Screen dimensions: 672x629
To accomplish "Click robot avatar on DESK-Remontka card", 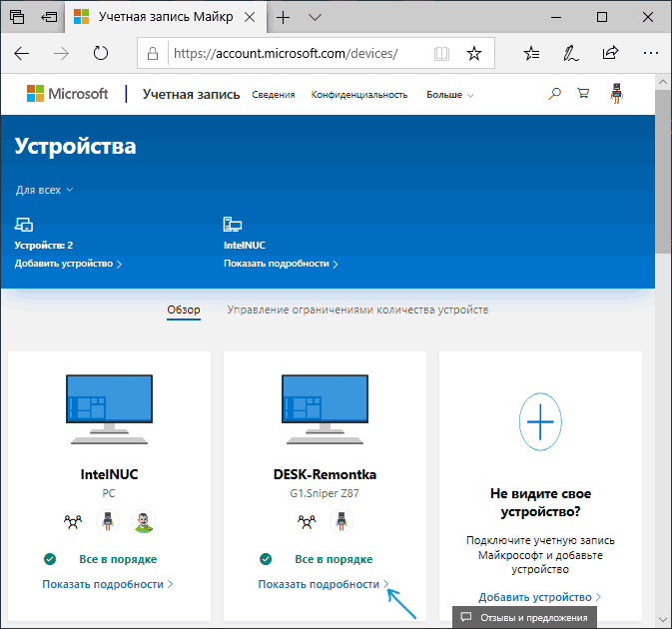I will 341,521.
